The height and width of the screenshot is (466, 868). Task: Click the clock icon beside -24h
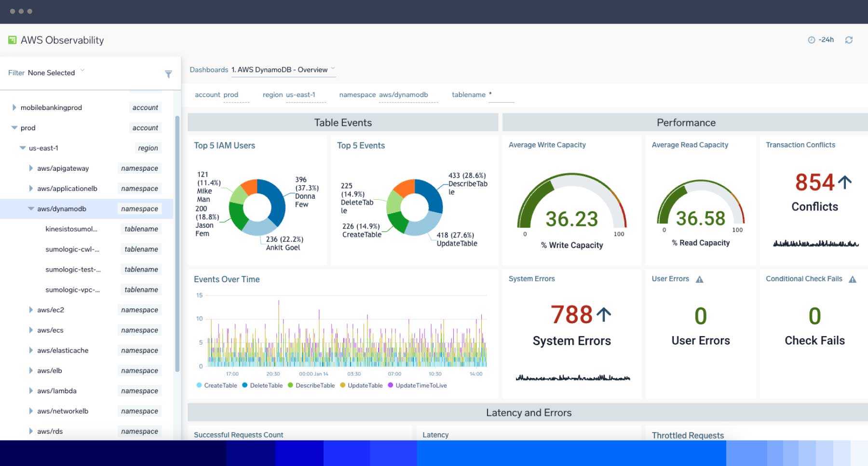812,40
